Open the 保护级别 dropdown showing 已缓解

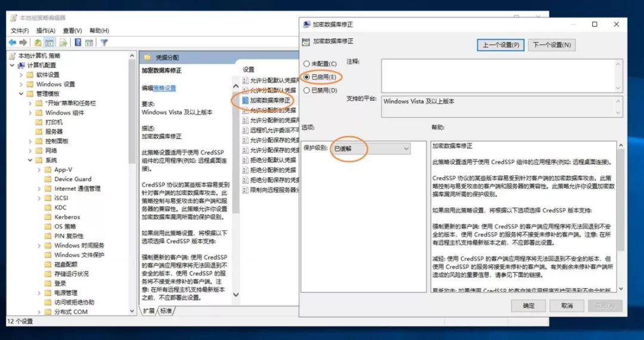(x=371, y=149)
